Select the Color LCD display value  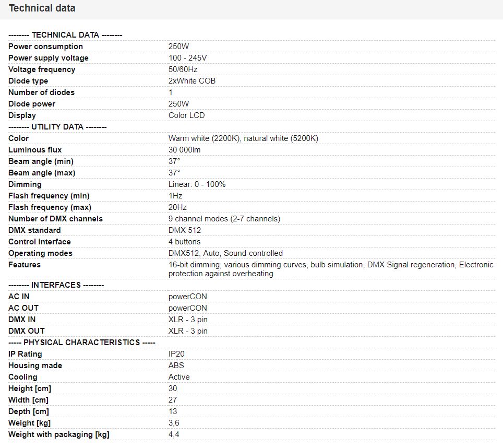coord(186,115)
